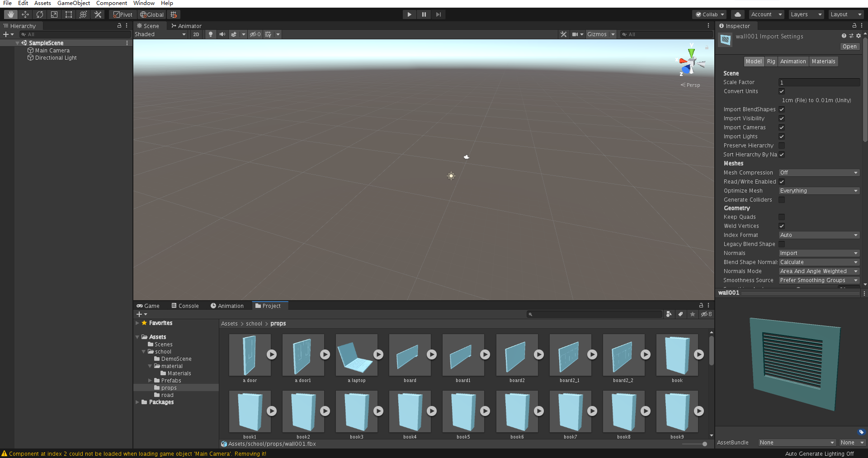868x458 pixels.
Task: Click the Pause button
Action: [x=424, y=14]
